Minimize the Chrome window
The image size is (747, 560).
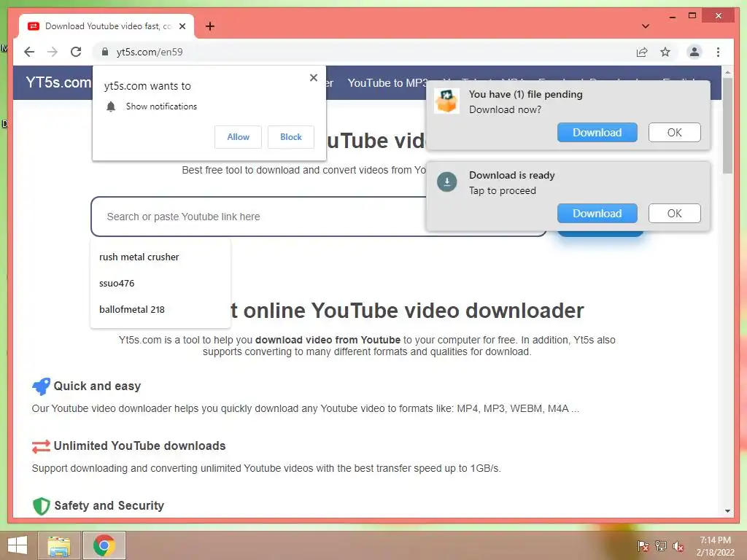coord(672,16)
